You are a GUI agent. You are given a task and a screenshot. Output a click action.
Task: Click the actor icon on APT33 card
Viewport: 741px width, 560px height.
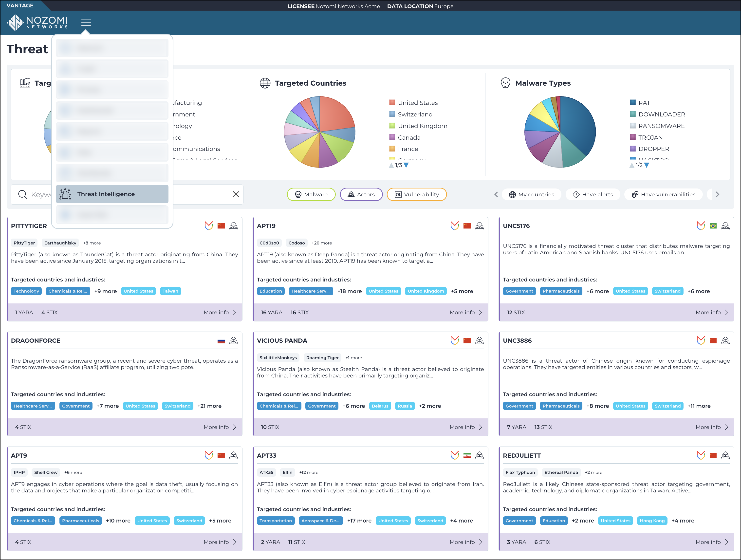[x=479, y=455]
